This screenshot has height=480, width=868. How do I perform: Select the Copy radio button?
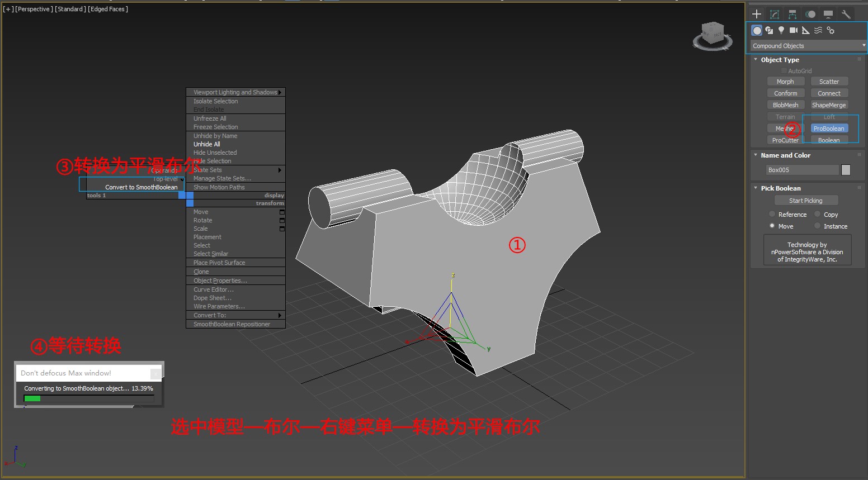(818, 215)
